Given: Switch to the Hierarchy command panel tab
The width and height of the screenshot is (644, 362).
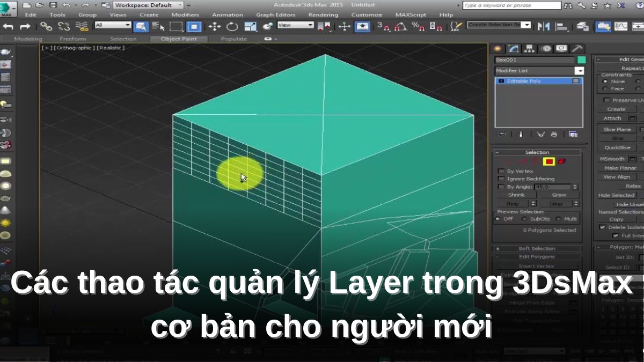Looking at the screenshot, I should point(530,48).
